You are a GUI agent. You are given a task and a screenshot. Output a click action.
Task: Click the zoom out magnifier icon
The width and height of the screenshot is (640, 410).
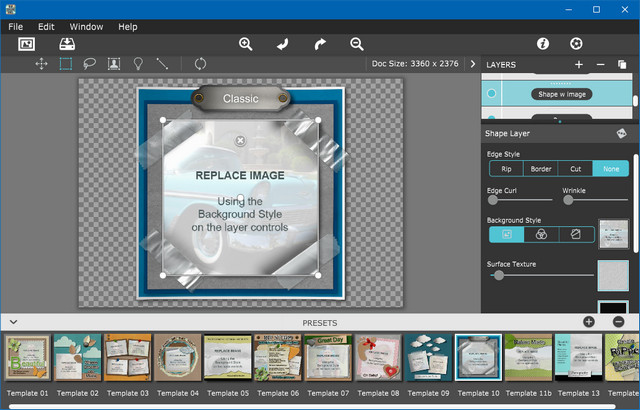357,44
